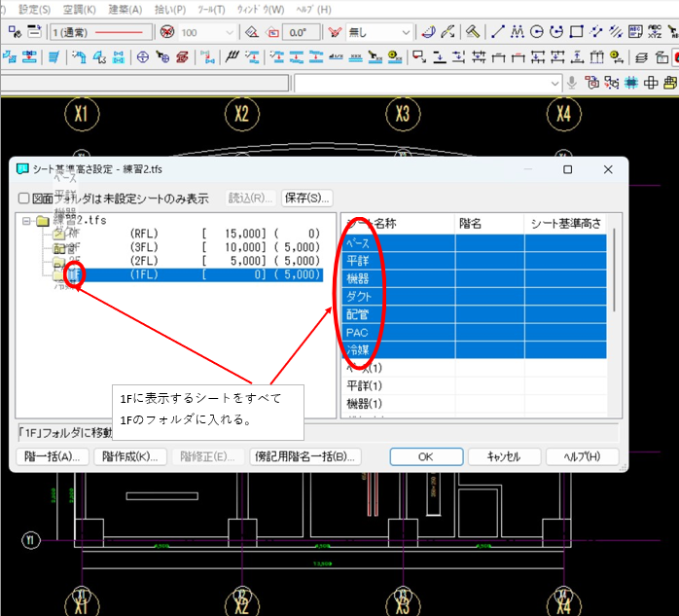This screenshot has width=679, height=616.
Task: Click the microphone icon in command bar
Action: pos(572,83)
